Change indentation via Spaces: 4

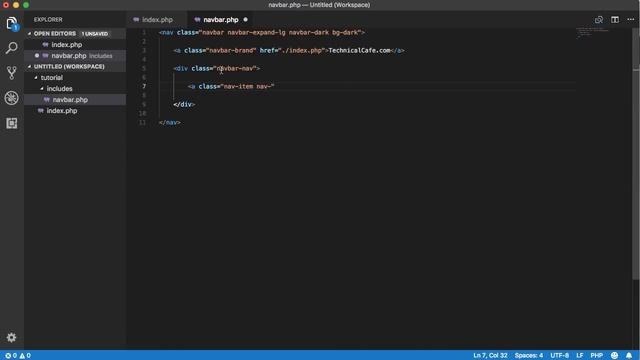pyautogui.click(x=529, y=356)
